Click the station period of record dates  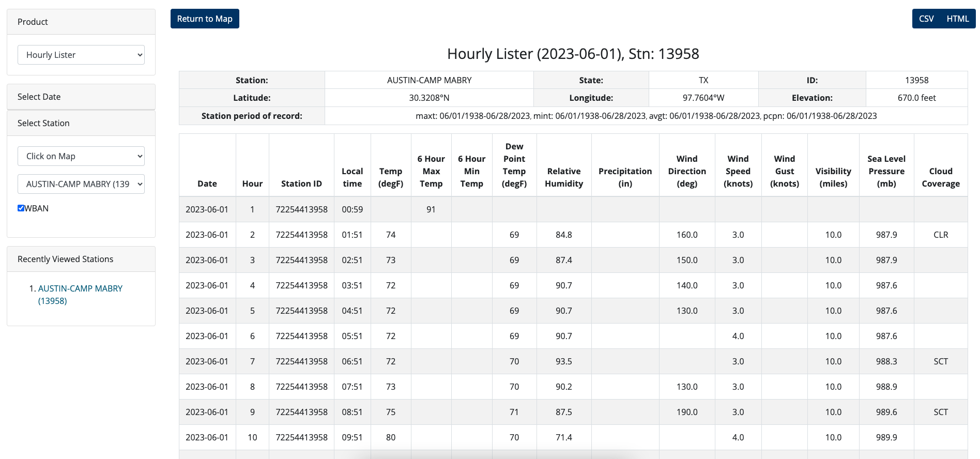(646, 116)
